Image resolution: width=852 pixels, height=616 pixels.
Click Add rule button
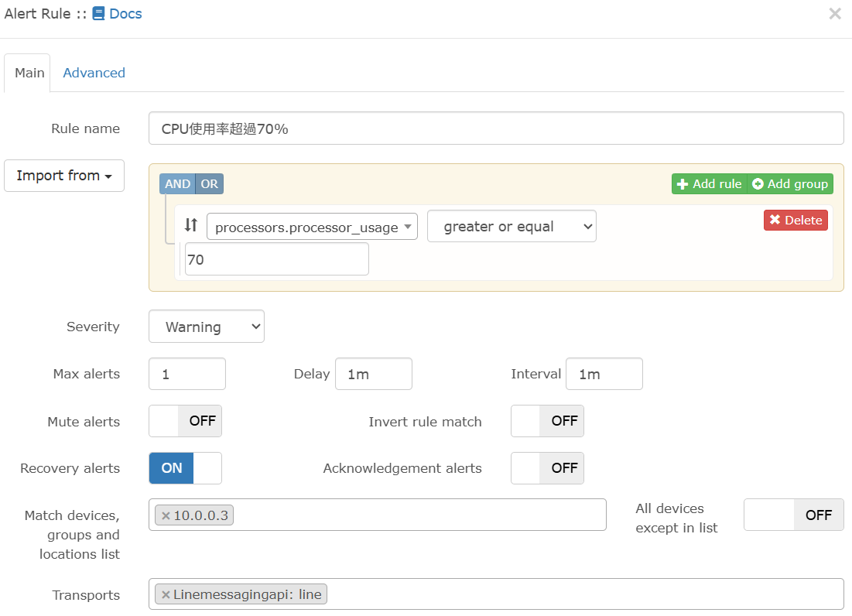click(709, 184)
